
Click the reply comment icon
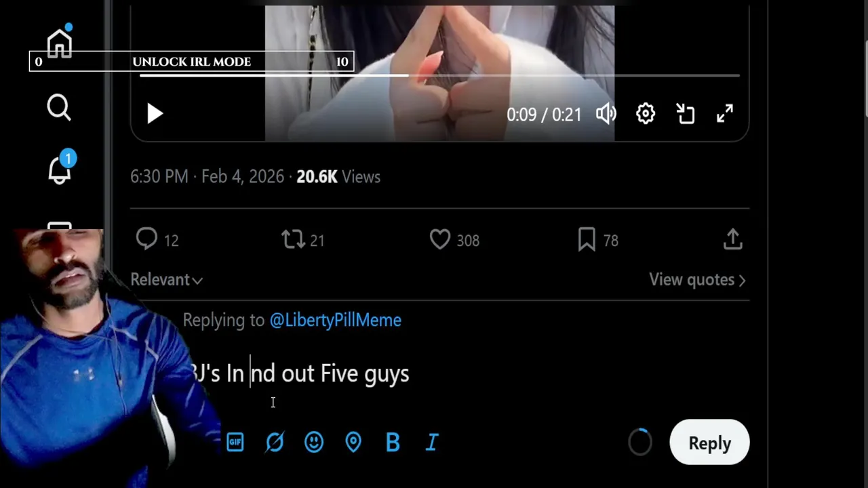pos(146,239)
